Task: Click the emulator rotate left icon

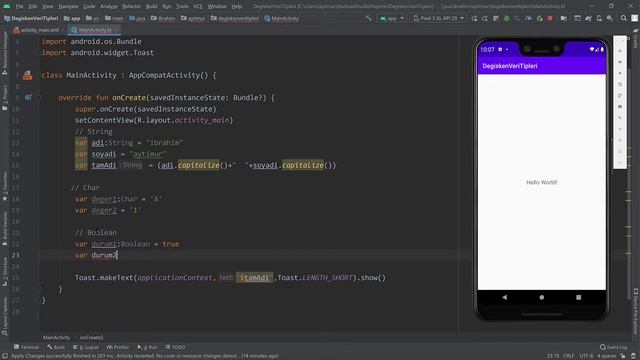Action: (x=620, y=84)
